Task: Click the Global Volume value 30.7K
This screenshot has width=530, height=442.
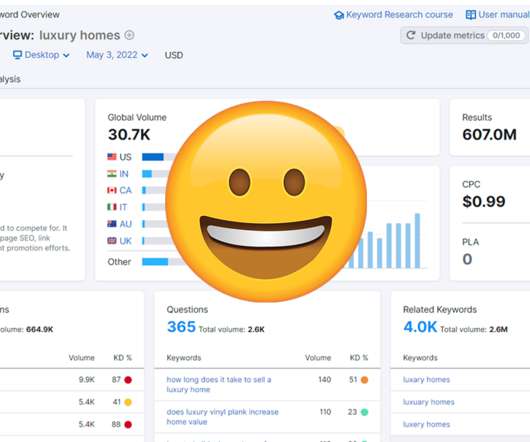Action: 129,134
